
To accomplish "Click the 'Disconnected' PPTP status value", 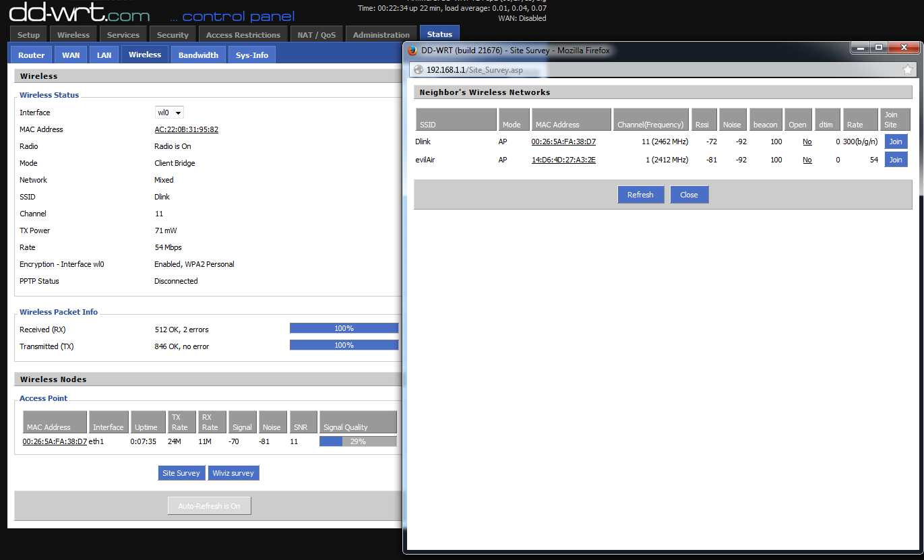I will pyautogui.click(x=176, y=281).
